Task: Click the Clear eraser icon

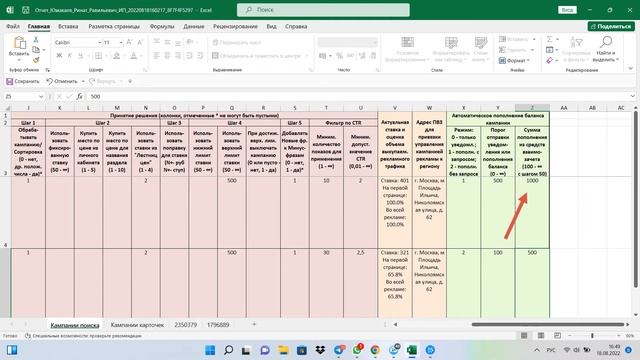Action: 550,60
